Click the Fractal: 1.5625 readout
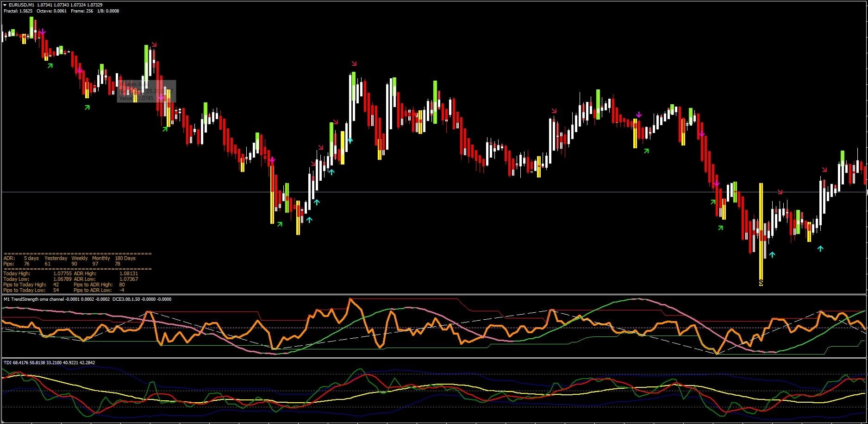This screenshot has width=868, height=424. click(18, 11)
